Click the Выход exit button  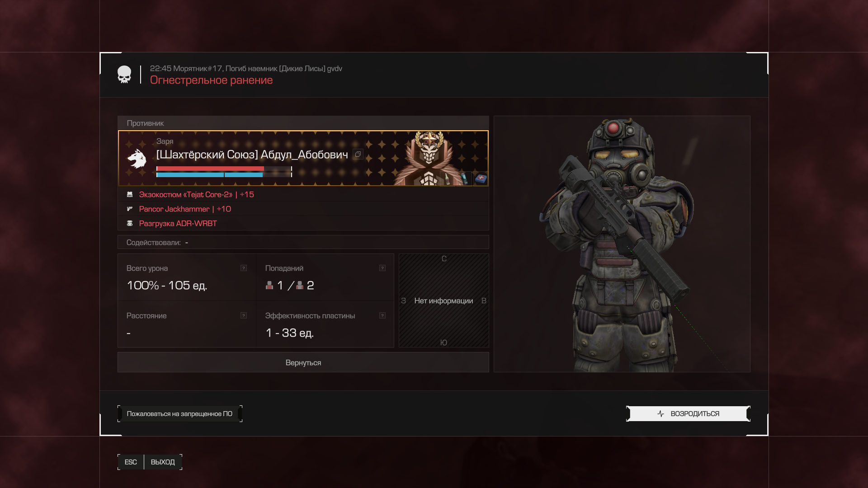[x=163, y=462]
